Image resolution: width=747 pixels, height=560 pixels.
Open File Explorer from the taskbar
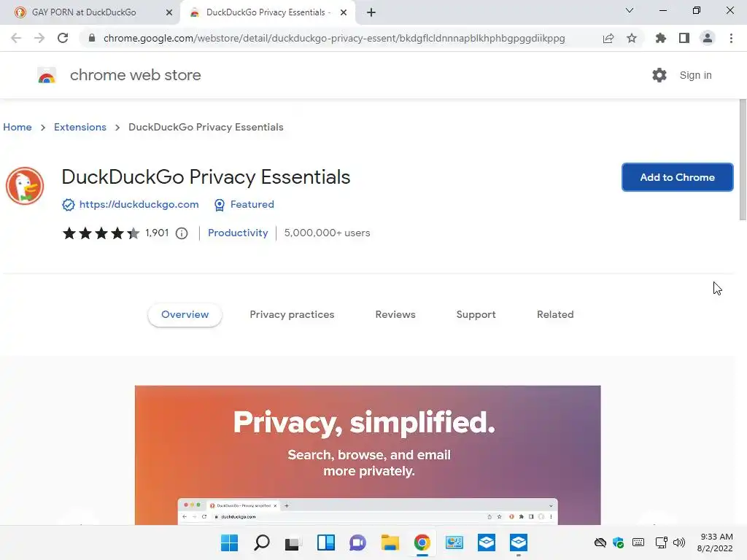point(390,542)
